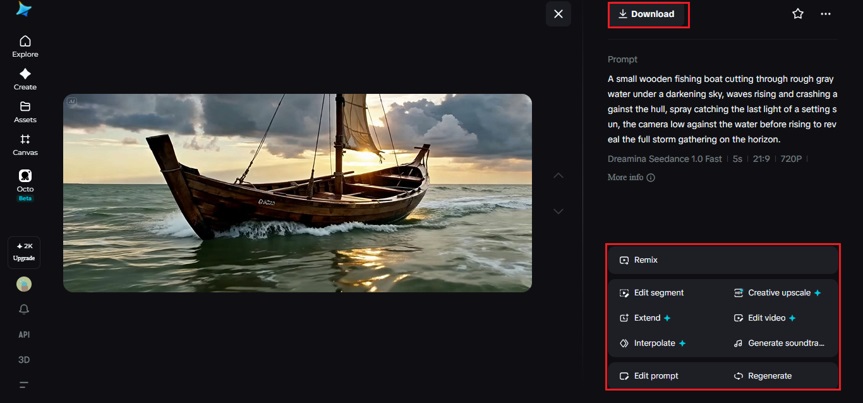863x403 pixels.
Task: Click the boat video preview
Action: pyautogui.click(x=297, y=193)
